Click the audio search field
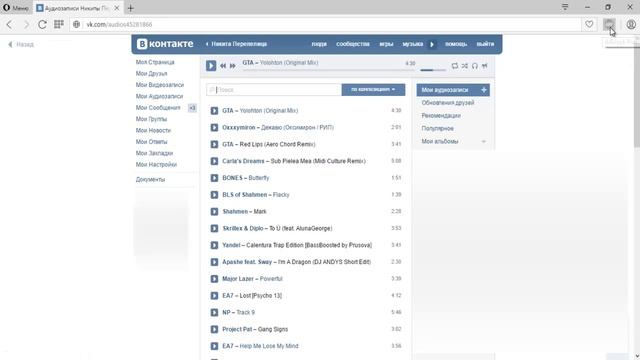The height and width of the screenshot is (360, 640). [274, 90]
